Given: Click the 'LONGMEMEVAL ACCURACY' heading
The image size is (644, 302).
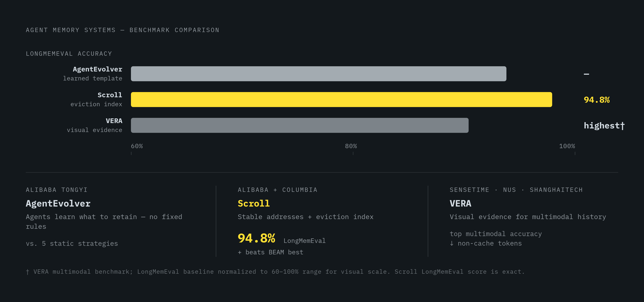Looking at the screenshot, I should 69,54.
